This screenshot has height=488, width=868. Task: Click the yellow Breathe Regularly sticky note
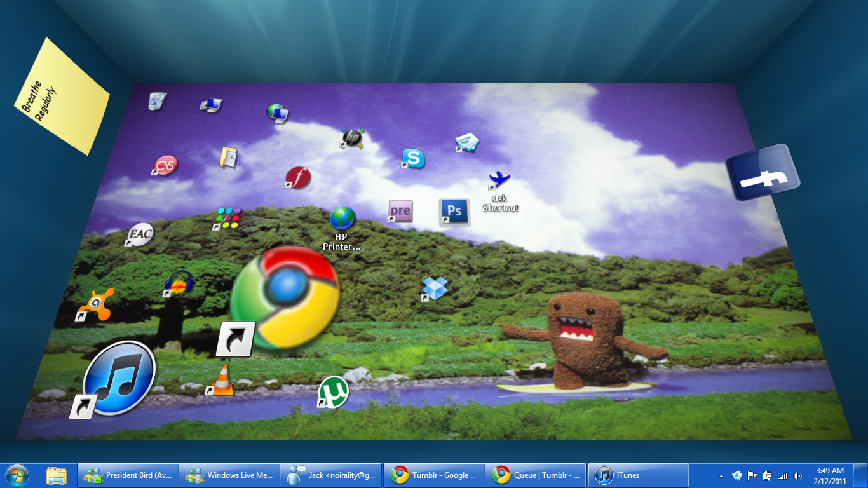pyautogui.click(x=62, y=96)
